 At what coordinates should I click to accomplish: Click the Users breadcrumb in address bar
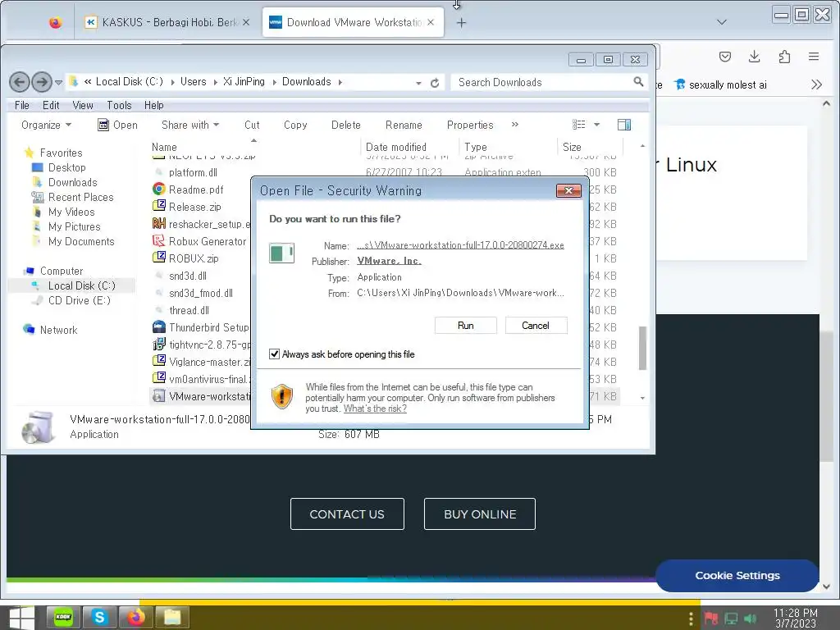193,81
